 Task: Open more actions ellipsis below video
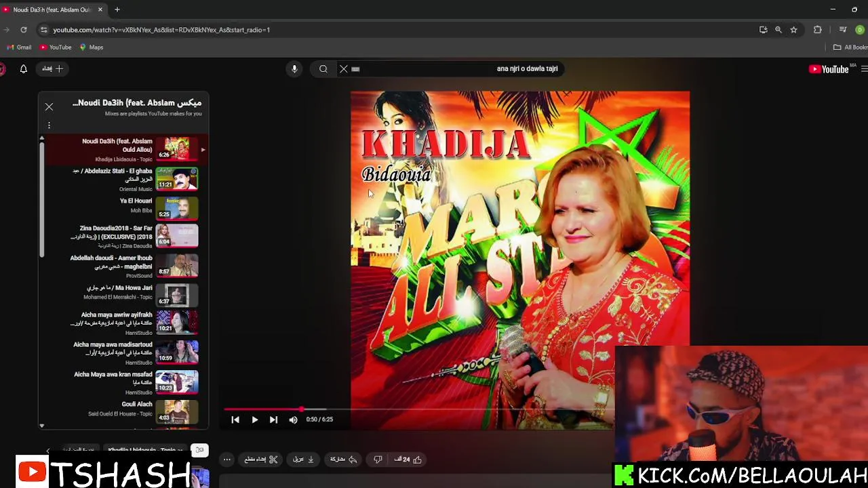click(x=227, y=459)
